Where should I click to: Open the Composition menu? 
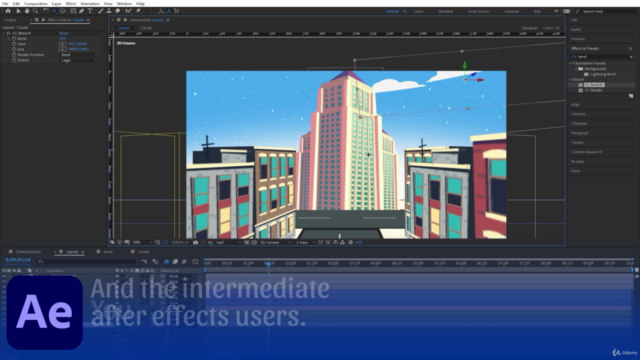tap(36, 3)
